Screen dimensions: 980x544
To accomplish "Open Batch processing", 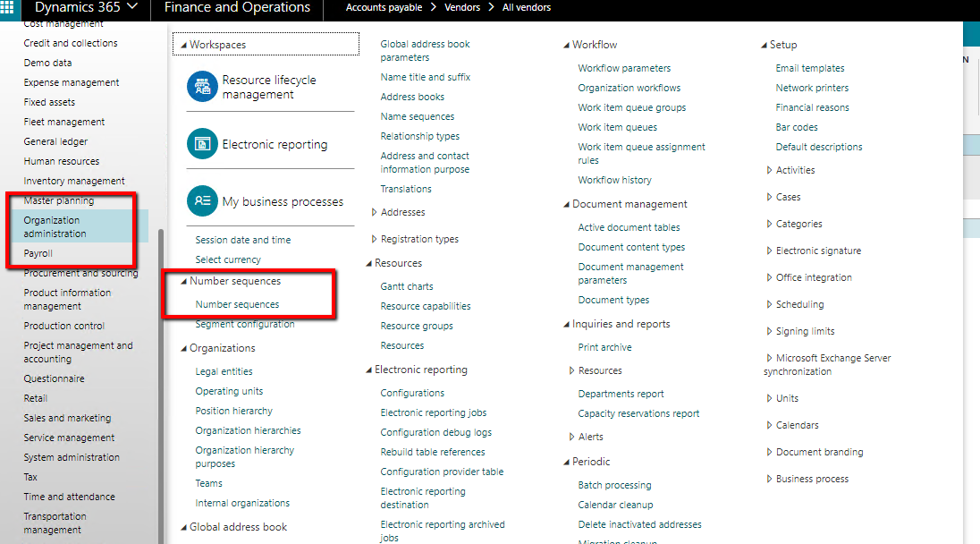I will (x=615, y=485).
